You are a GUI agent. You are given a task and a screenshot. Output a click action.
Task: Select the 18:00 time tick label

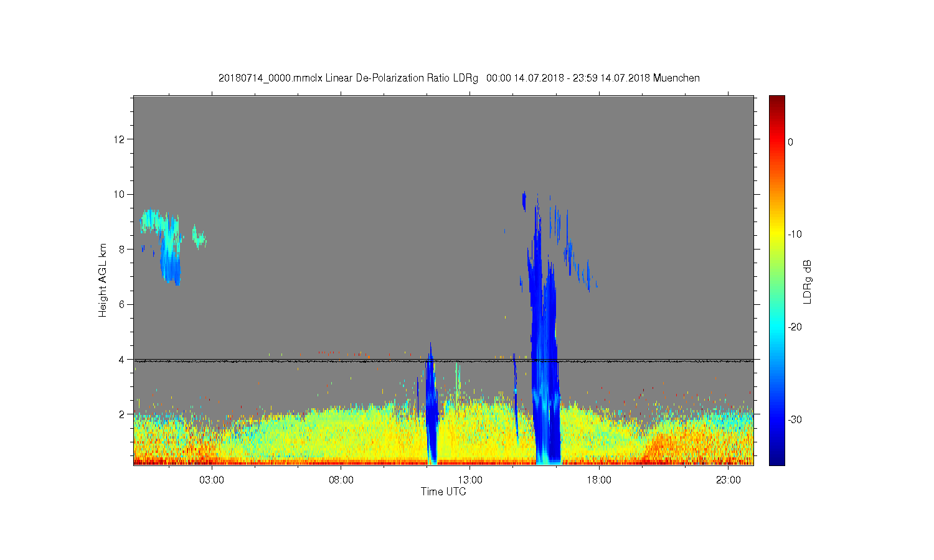tap(599, 480)
